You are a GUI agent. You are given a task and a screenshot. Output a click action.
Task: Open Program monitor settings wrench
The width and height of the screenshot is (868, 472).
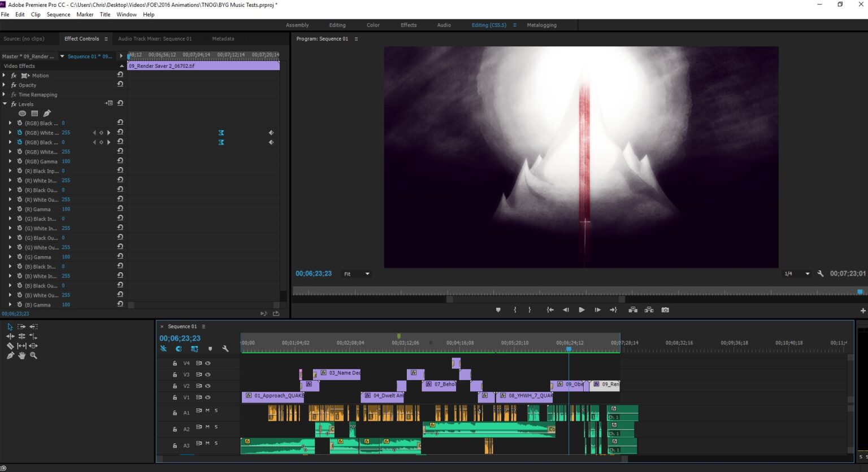click(820, 274)
